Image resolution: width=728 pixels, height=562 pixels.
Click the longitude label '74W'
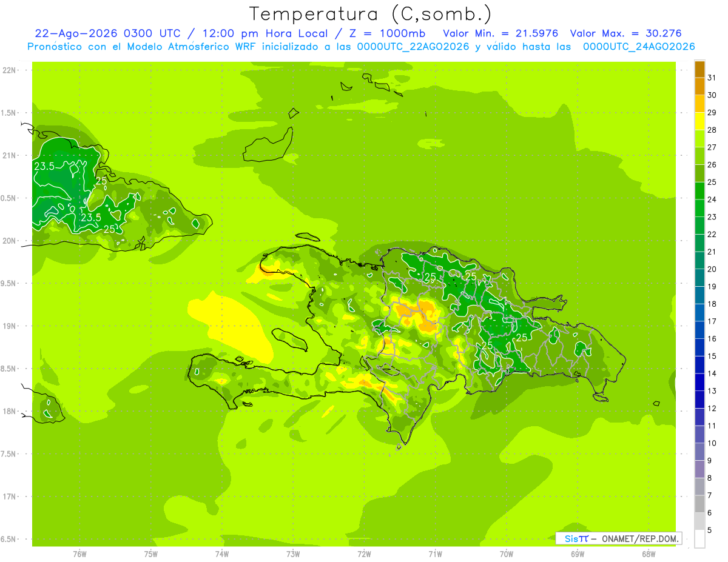pos(222,554)
